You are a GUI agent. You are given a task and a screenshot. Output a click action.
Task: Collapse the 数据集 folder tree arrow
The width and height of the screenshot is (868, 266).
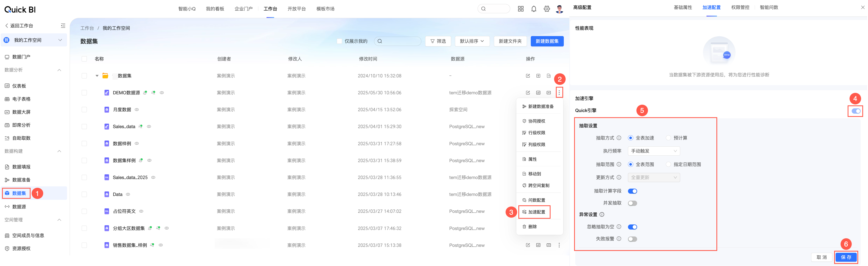pyautogui.click(x=97, y=76)
